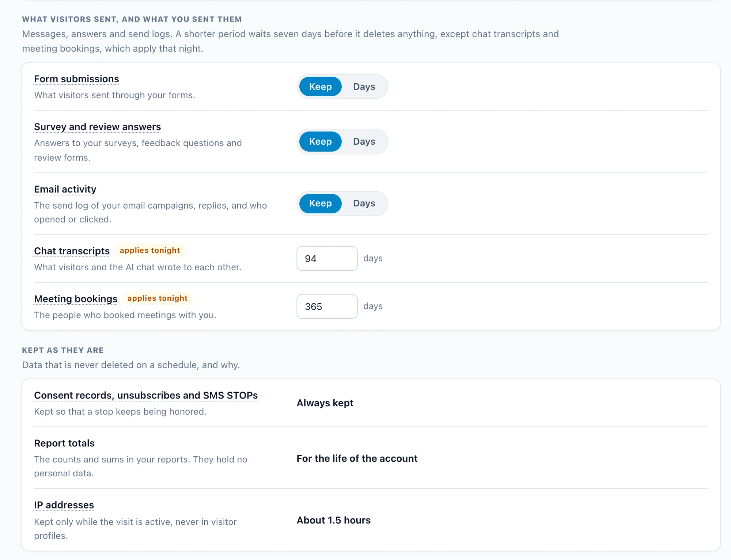
Task: Open the Survey and review answers link
Action: [x=97, y=127]
